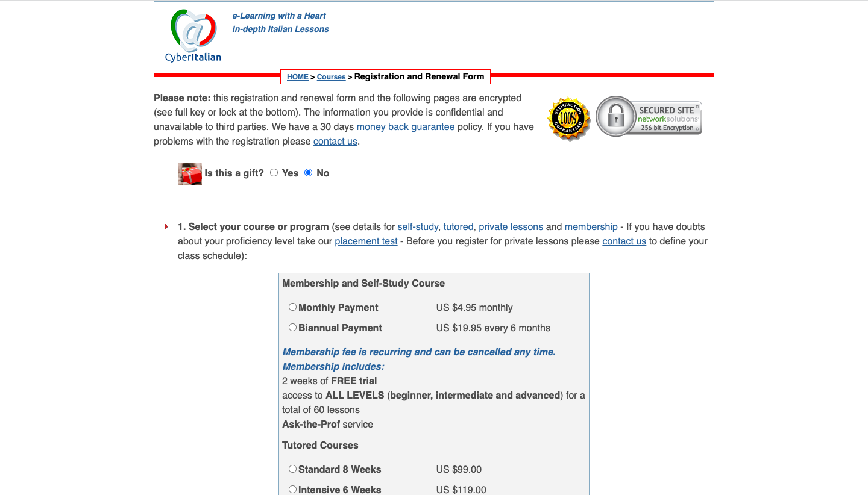The height and width of the screenshot is (495, 868).
Task: Select Standard 8 Weeks tutored course
Action: click(292, 469)
